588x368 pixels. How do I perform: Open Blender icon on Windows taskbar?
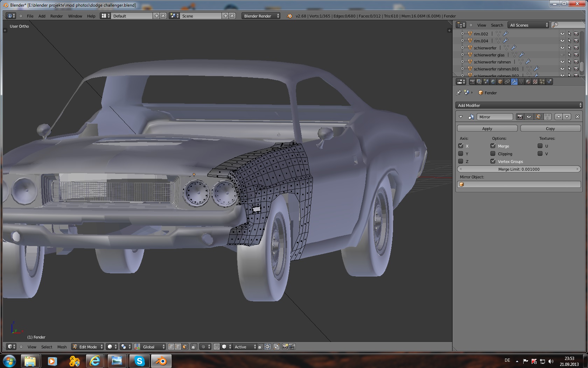(x=161, y=361)
